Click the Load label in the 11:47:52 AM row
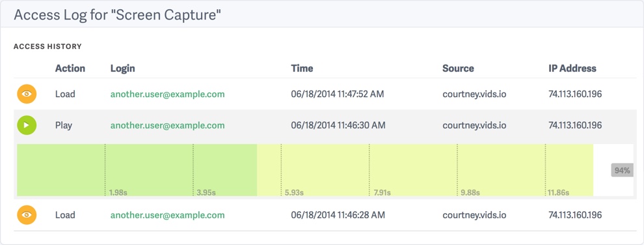The image size is (644, 245). [65, 94]
